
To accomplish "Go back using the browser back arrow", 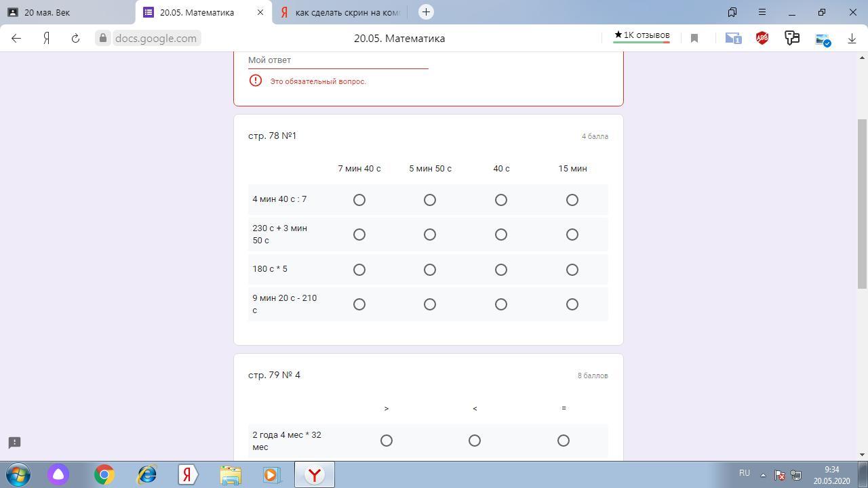I will point(16,39).
